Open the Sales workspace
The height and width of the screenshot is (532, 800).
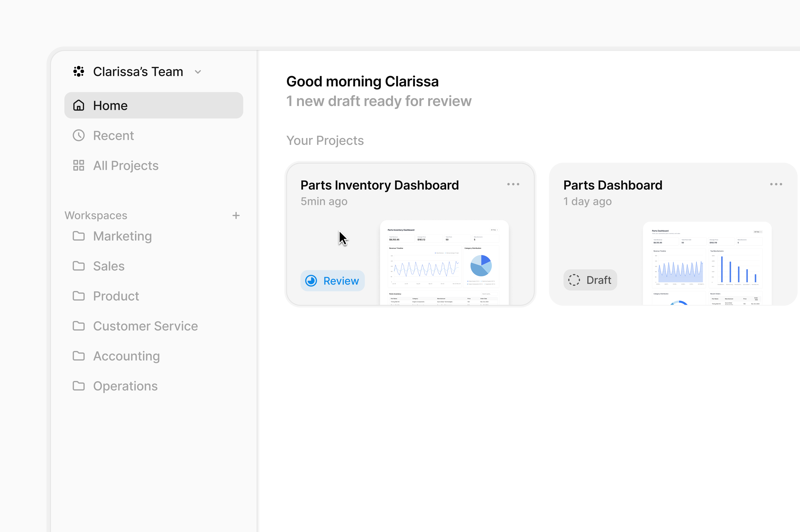[154, 266]
